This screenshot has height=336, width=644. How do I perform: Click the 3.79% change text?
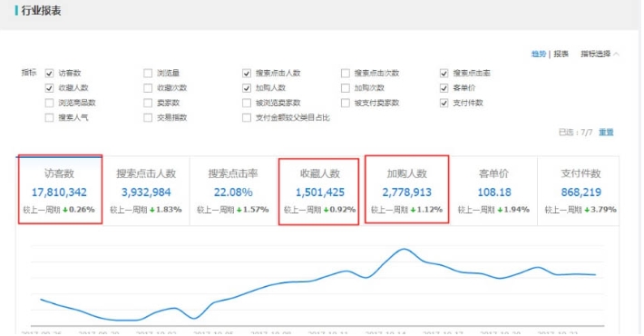click(603, 210)
